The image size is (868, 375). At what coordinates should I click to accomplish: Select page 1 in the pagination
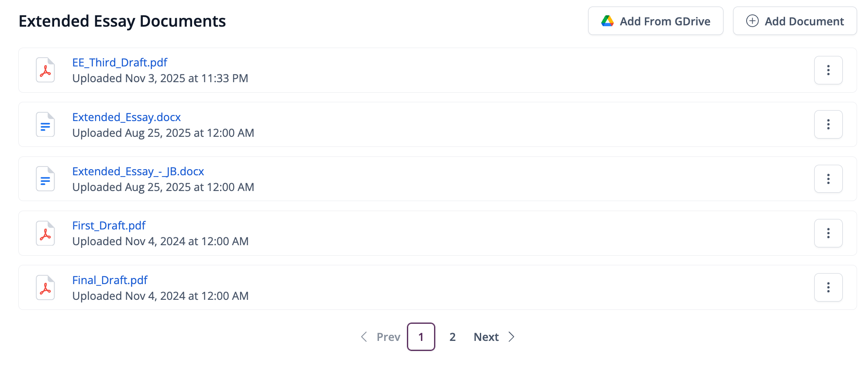pyautogui.click(x=421, y=337)
